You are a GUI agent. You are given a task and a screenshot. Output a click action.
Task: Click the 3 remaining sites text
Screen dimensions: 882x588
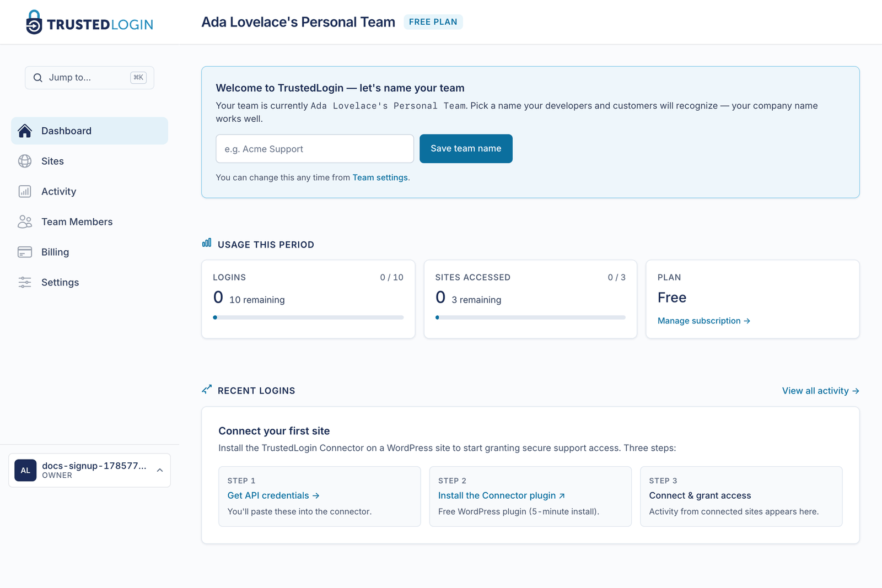point(476,300)
